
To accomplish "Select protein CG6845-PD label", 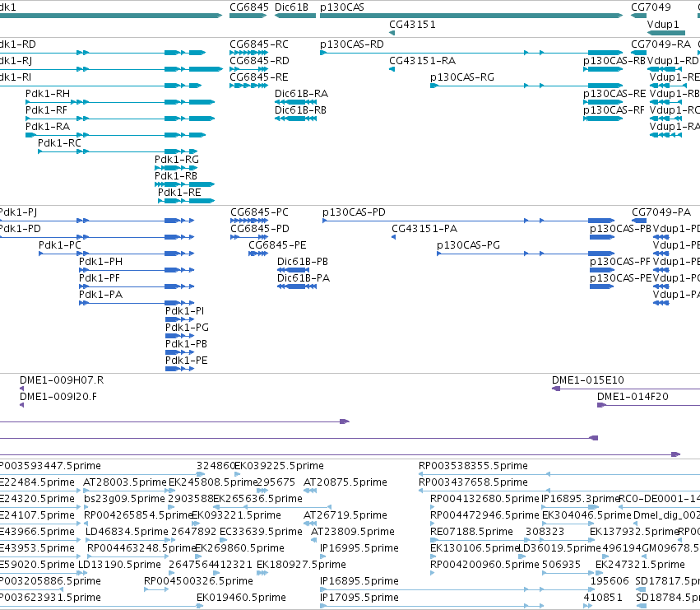I will (260, 229).
